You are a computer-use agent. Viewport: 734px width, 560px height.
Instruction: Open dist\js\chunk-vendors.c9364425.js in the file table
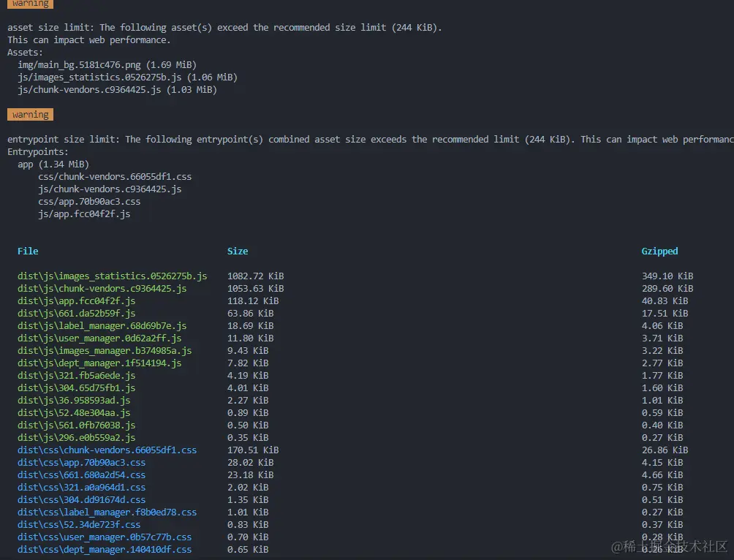[102, 289]
